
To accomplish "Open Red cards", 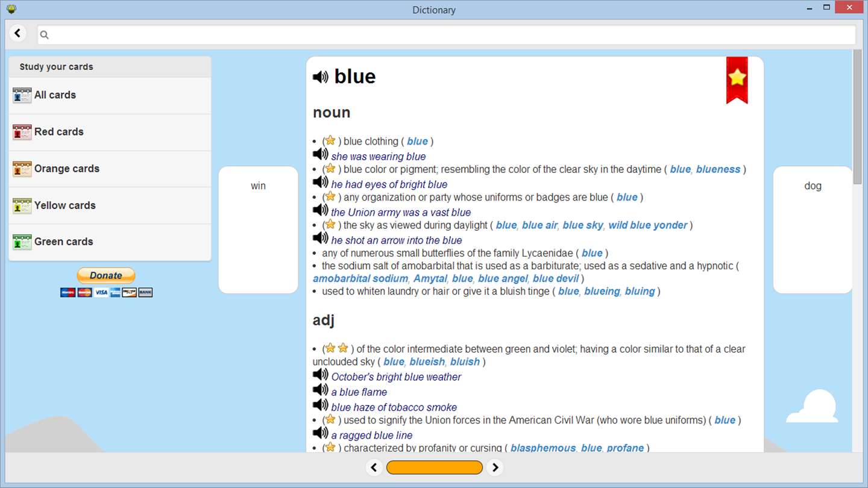I will click(x=110, y=132).
